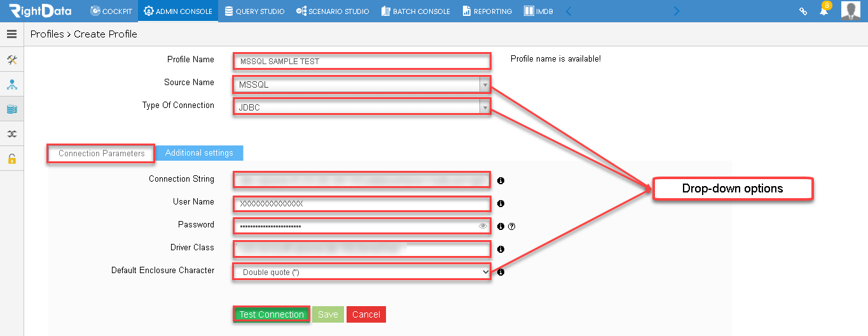
Task: Focus the Profile Name field
Action: pyautogui.click(x=362, y=61)
